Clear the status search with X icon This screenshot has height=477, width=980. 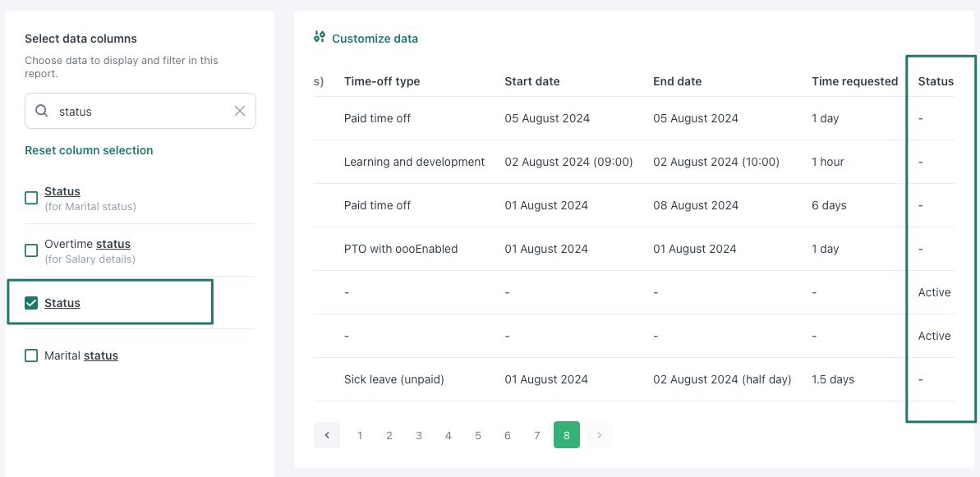239,111
